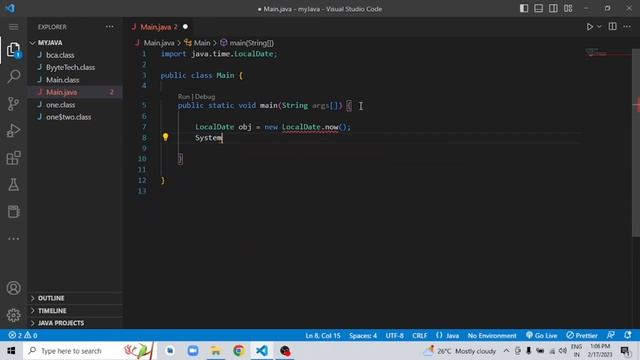Screen dimensions: 640x360
Task: Open the Explorer view in activity bar
Action: (13, 50)
